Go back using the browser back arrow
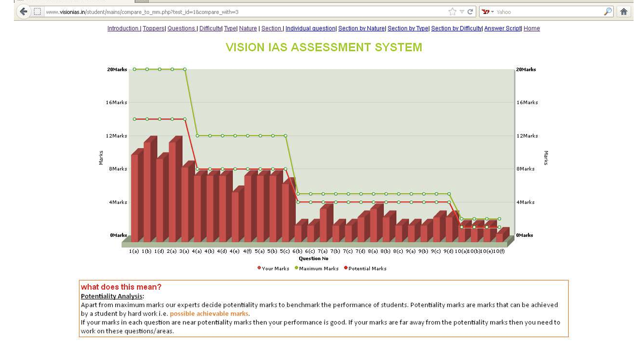Viewport: 644px width, 351px height. pos(23,12)
